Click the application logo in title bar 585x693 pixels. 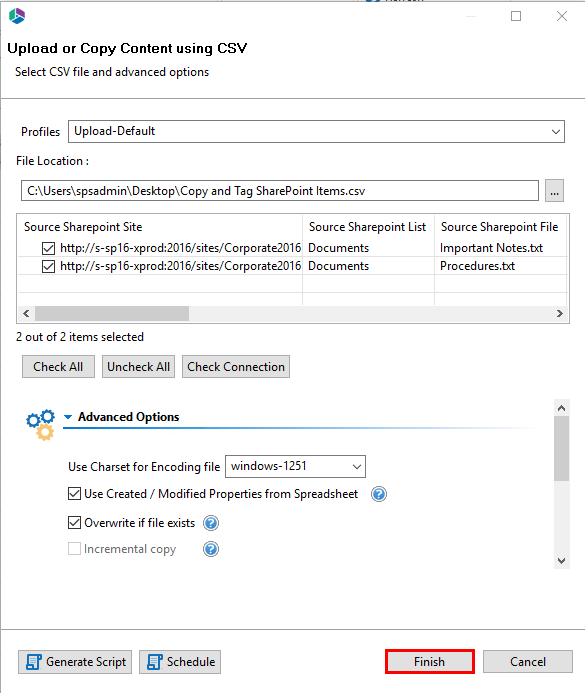click(17, 16)
